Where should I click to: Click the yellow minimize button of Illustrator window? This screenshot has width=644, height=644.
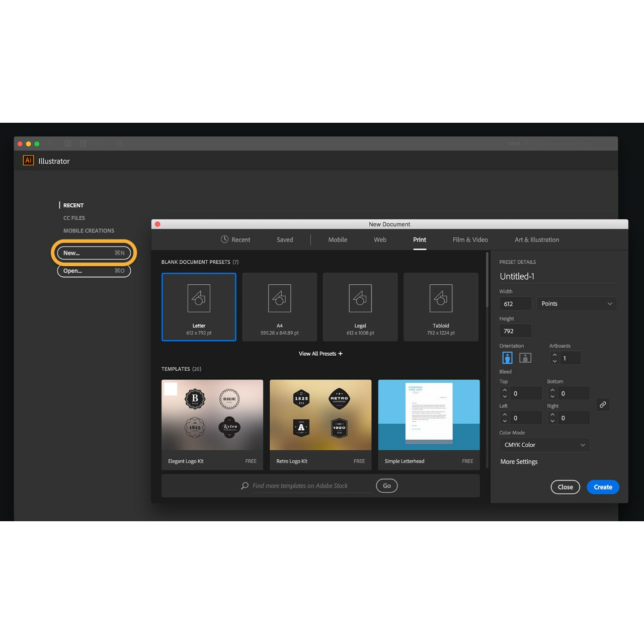[x=28, y=144]
